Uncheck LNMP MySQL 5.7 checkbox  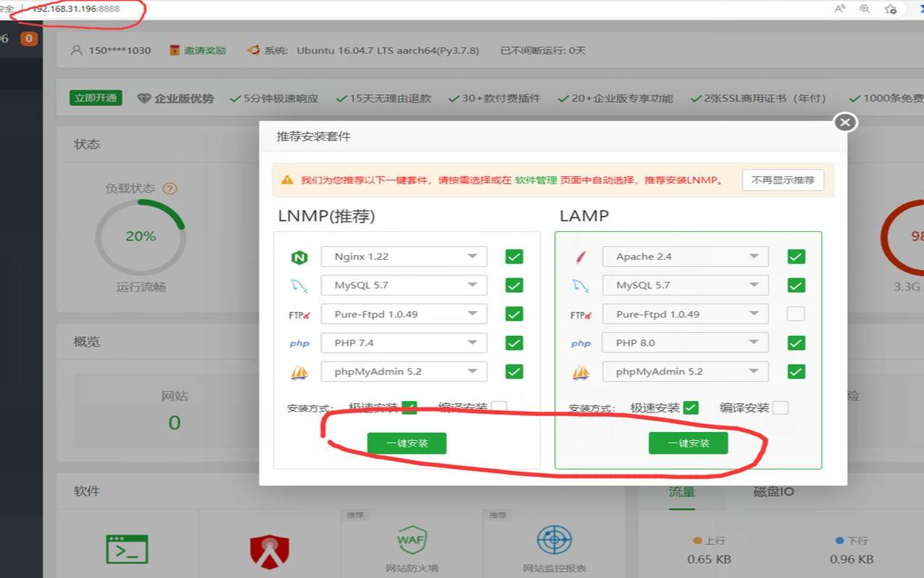tap(514, 285)
